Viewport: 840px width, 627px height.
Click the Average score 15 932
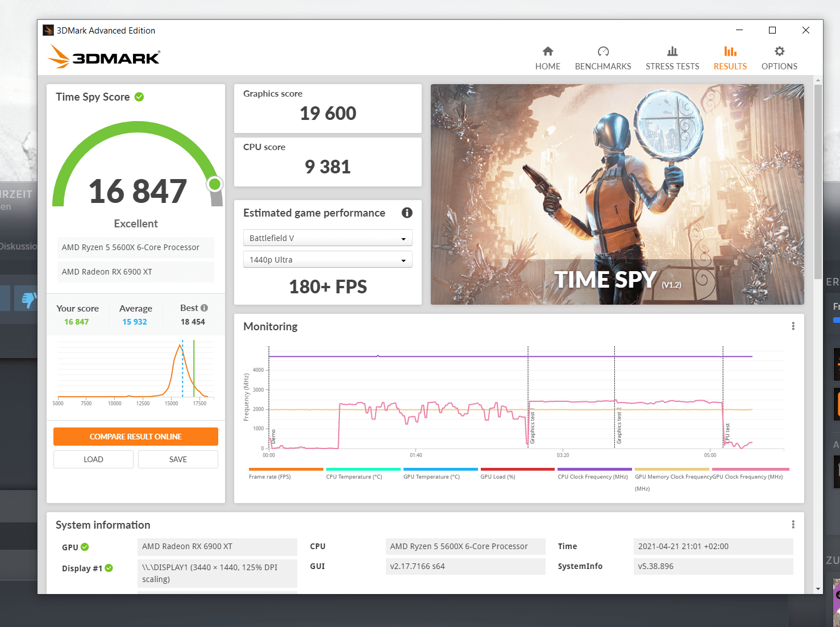tap(135, 322)
